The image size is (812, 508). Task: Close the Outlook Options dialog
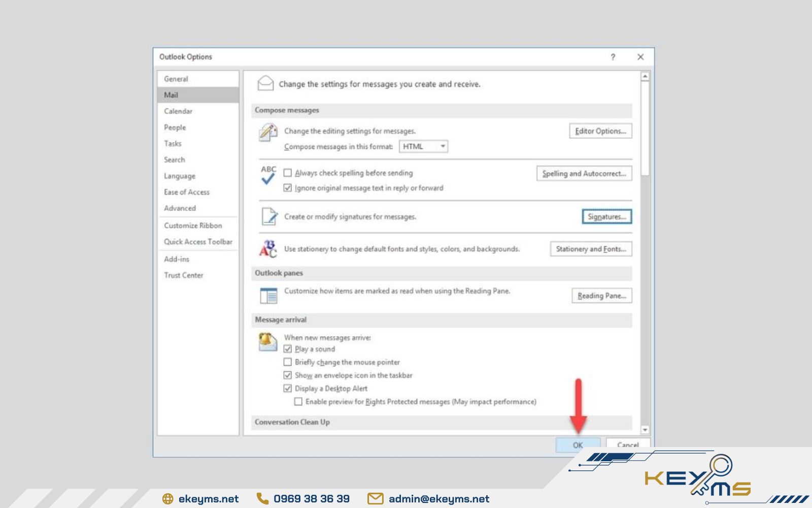coord(640,57)
